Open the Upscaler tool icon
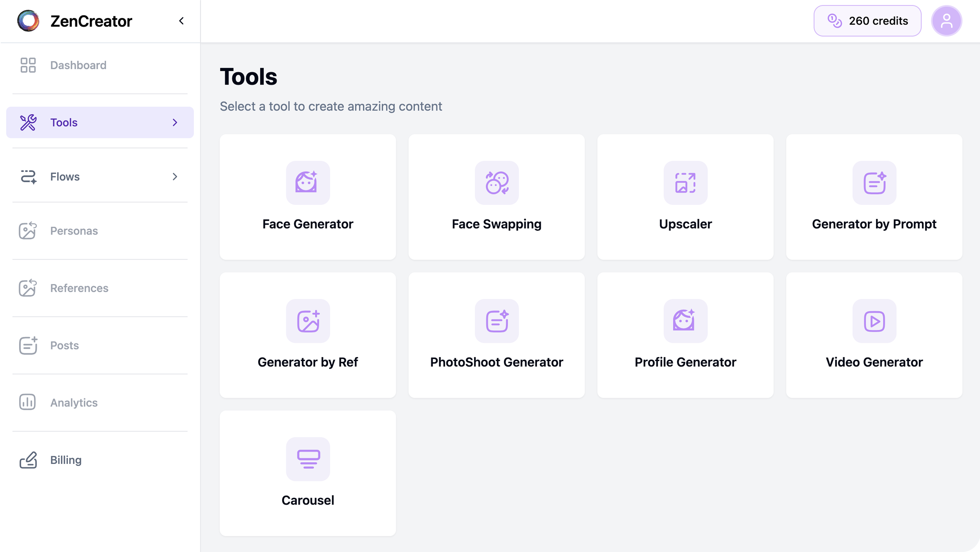 (685, 183)
